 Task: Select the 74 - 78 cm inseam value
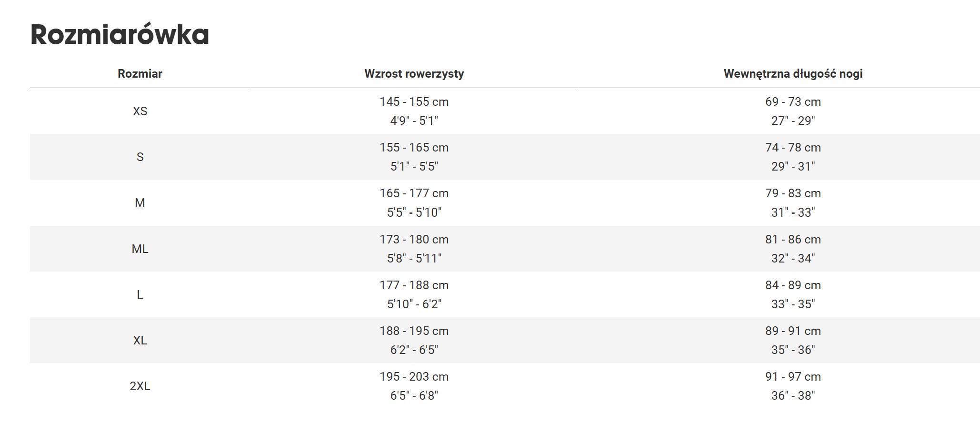coord(793,148)
